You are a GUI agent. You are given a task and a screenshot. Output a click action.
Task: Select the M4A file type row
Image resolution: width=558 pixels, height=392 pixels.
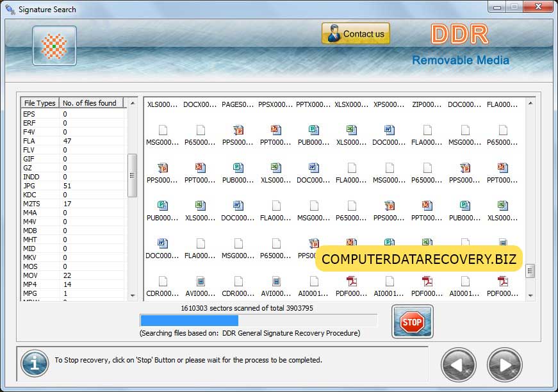click(73, 213)
